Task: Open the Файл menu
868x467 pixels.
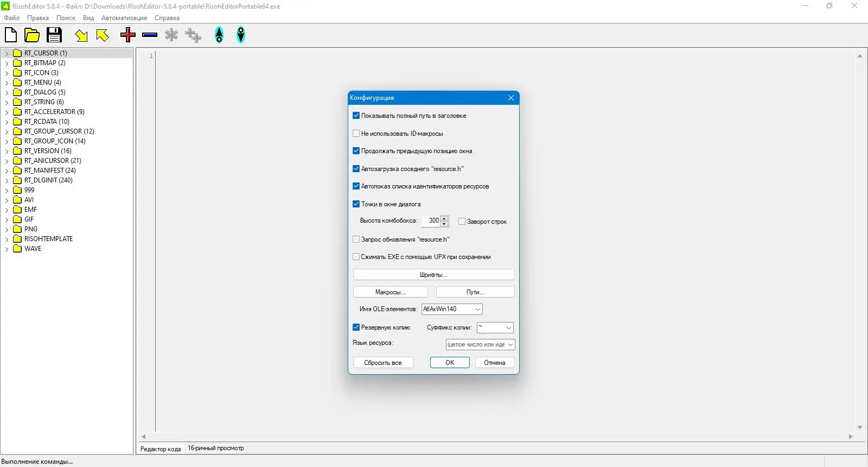Action: (11, 18)
